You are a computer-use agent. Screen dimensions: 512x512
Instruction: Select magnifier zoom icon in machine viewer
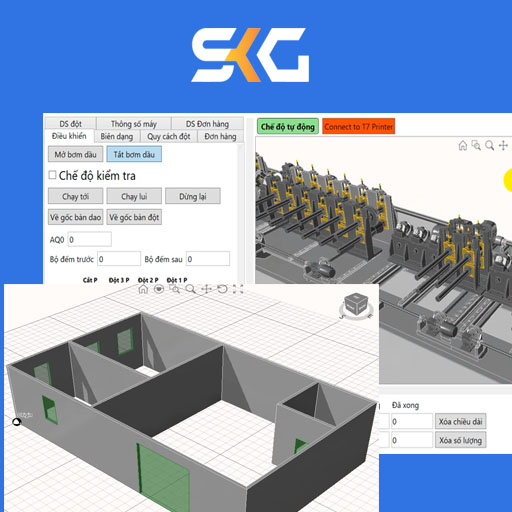click(x=489, y=146)
